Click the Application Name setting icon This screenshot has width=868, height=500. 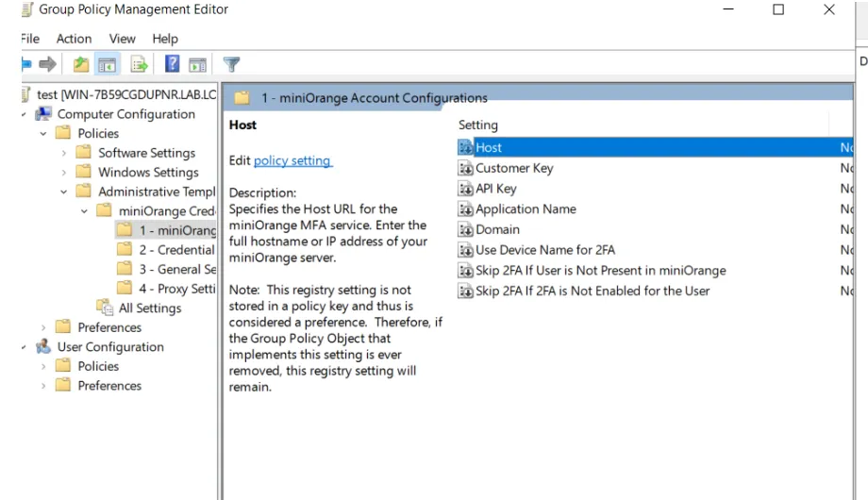(x=465, y=208)
